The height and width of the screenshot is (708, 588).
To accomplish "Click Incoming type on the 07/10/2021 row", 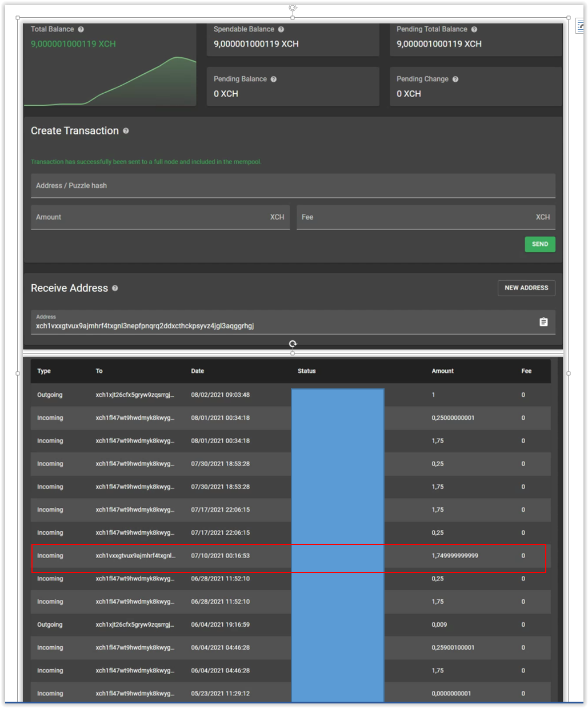I will tap(50, 555).
